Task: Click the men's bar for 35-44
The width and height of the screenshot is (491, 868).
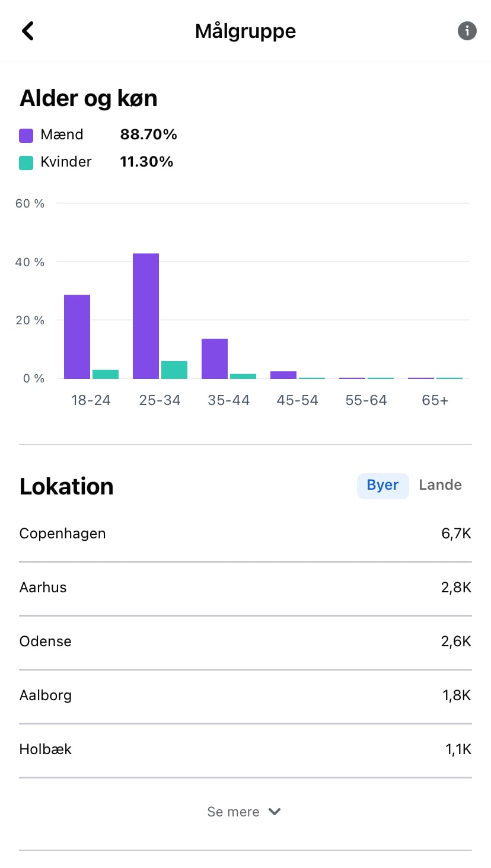Action: (x=215, y=359)
